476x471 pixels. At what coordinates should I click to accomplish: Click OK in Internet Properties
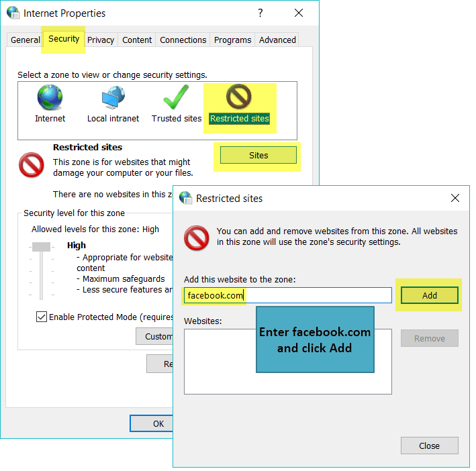click(x=152, y=423)
